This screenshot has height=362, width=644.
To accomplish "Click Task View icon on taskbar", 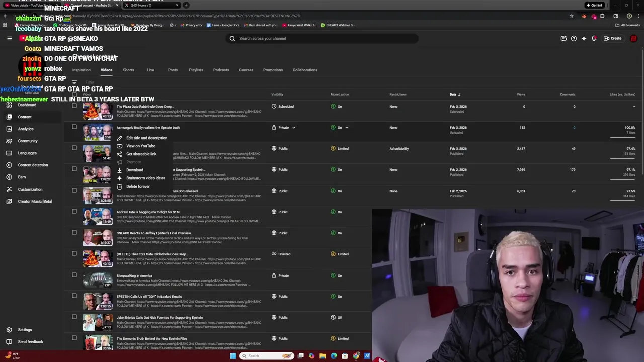I will click(x=300, y=356).
